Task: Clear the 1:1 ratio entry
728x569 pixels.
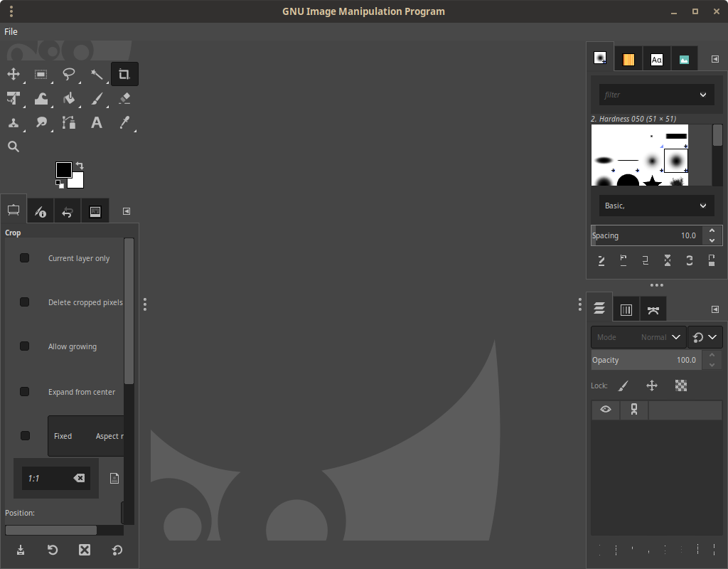Action: 79,478
